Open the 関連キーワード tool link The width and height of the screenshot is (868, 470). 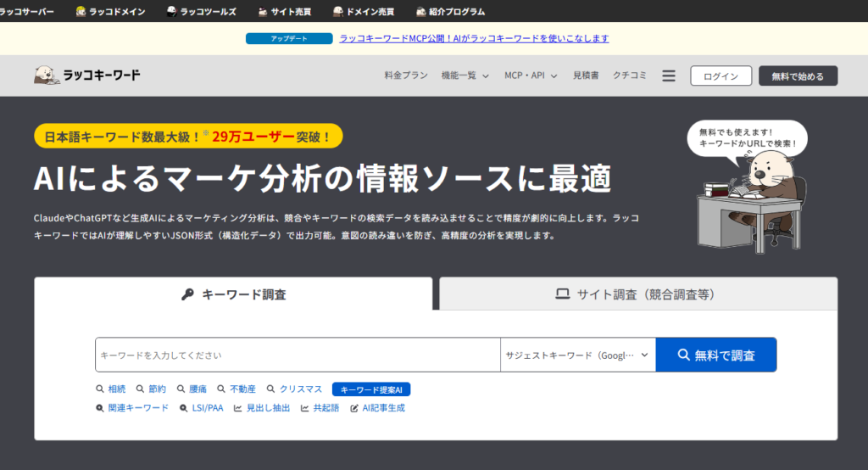pos(132,408)
